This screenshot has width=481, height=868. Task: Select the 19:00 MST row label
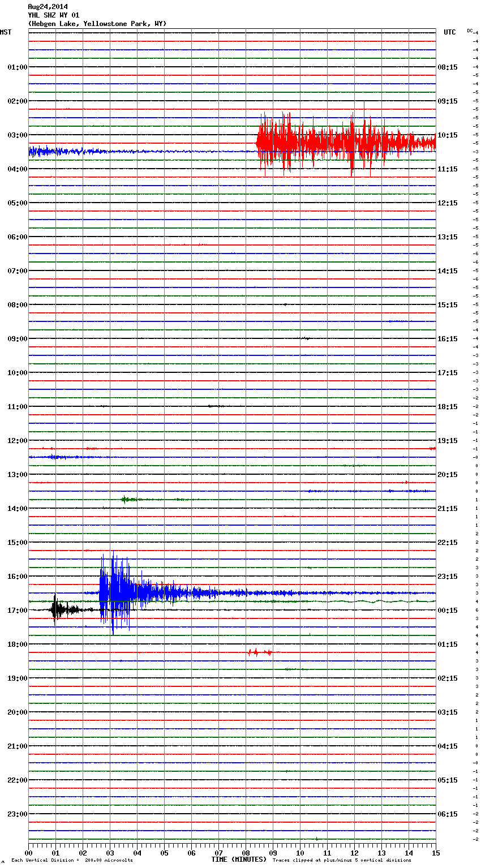(17, 678)
